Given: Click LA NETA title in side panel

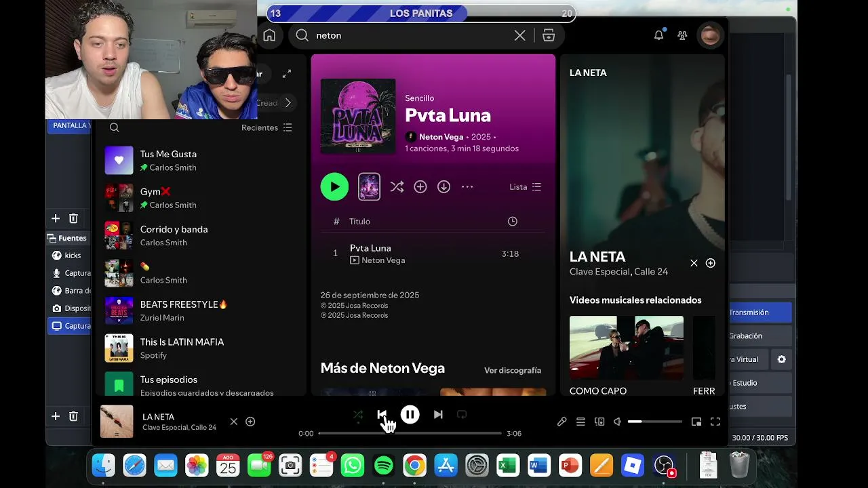Looking at the screenshot, I should (597, 257).
